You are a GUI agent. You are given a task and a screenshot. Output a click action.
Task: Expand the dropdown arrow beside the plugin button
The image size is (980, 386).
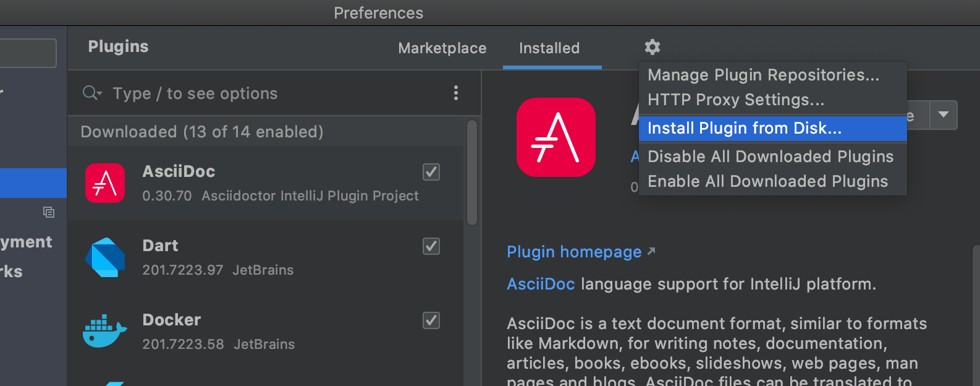coord(944,115)
